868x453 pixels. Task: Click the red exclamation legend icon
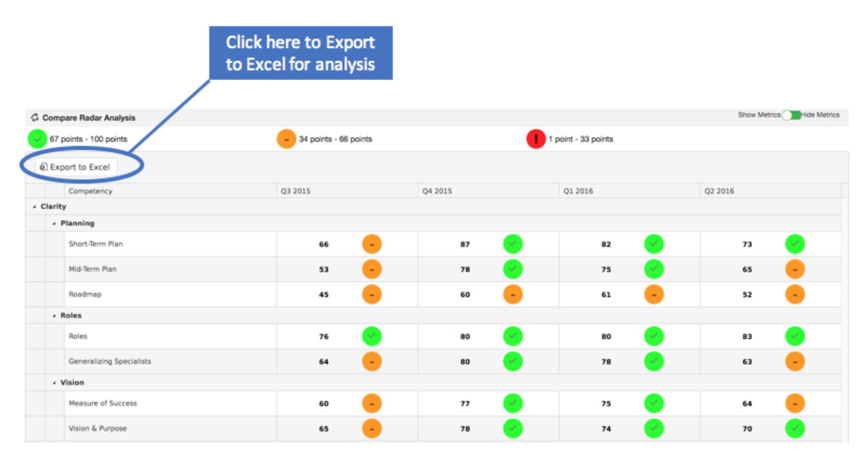pos(536,139)
